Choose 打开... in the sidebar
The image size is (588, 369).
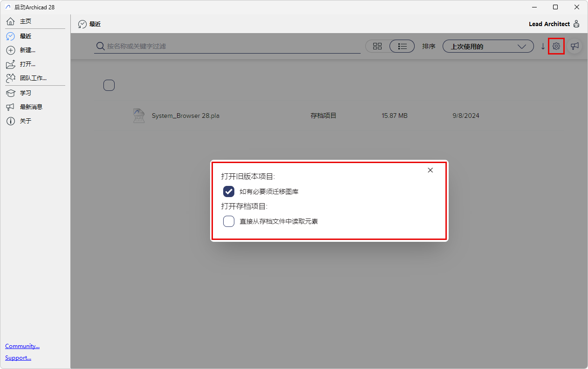point(27,64)
